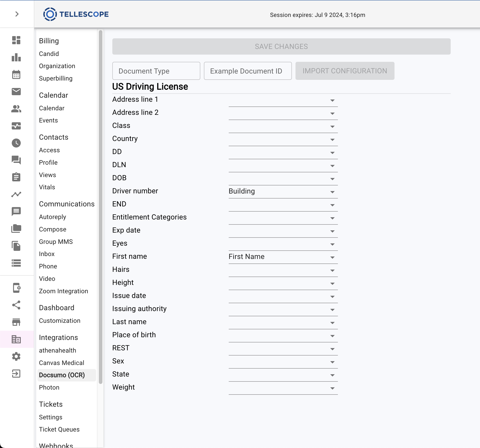The image size is (480, 448).
Task: Open the storefront icon
Action: click(x=16, y=322)
